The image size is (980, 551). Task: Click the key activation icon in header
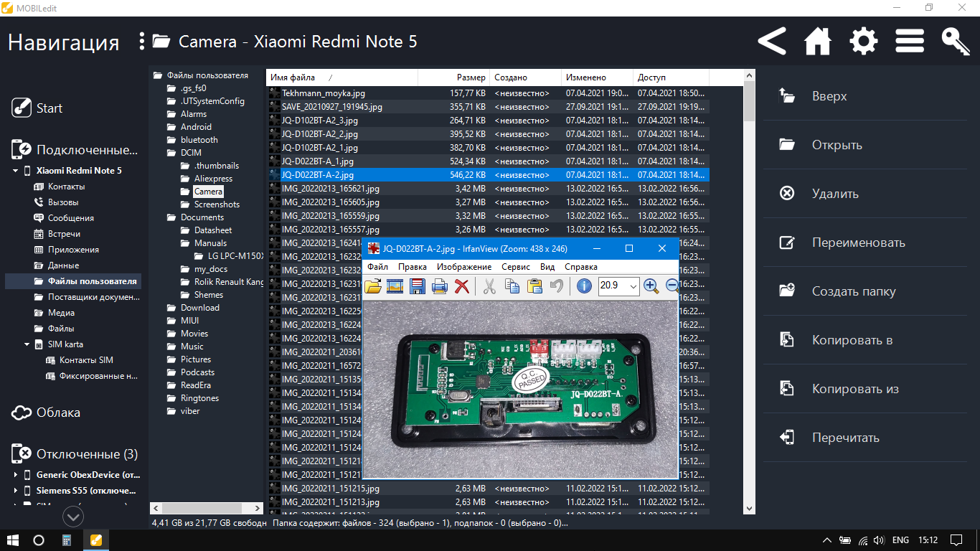click(956, 42)
